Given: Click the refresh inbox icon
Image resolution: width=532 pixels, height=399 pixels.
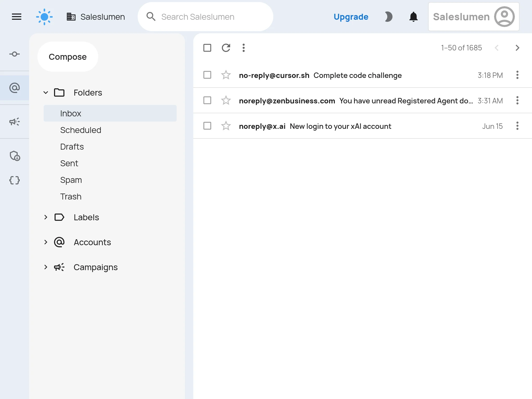Looking at the screenshot, I should [x=226, y=48].
